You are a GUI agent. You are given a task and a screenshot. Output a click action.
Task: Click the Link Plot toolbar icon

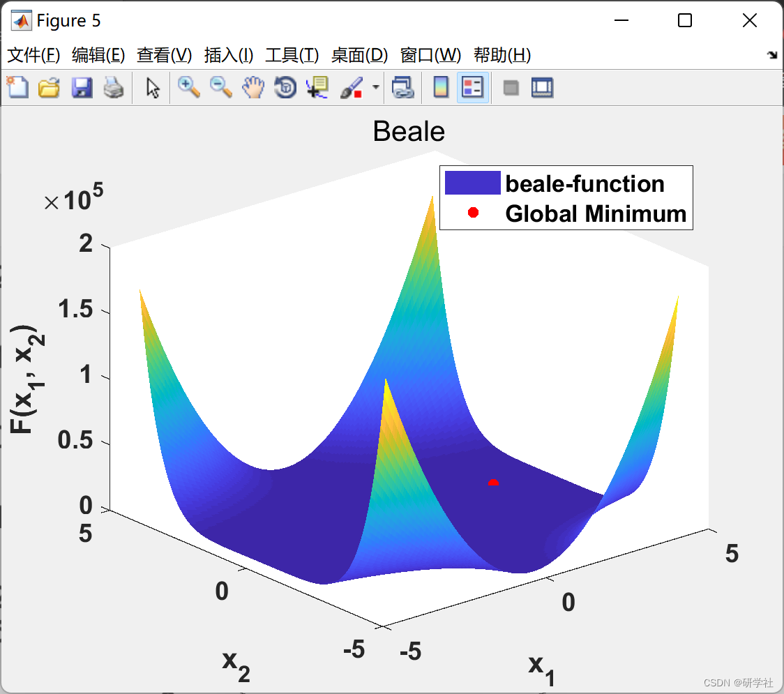403,87
